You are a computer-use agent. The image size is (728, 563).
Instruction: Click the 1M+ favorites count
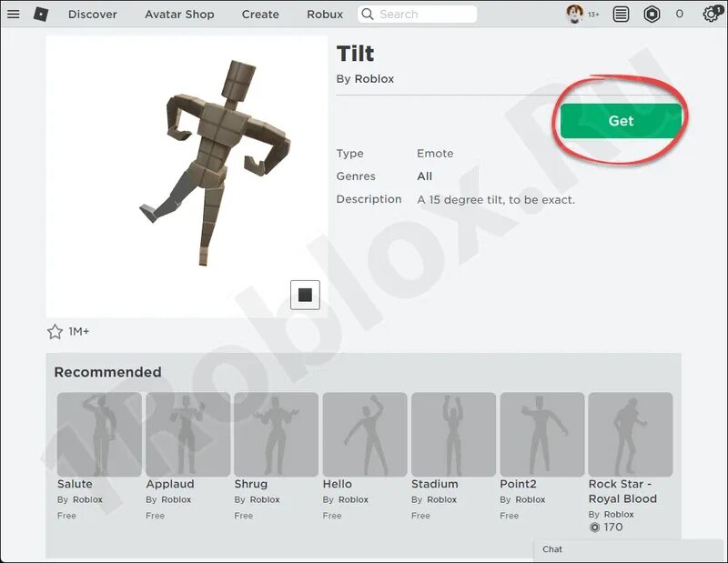[x=78, y=331]
